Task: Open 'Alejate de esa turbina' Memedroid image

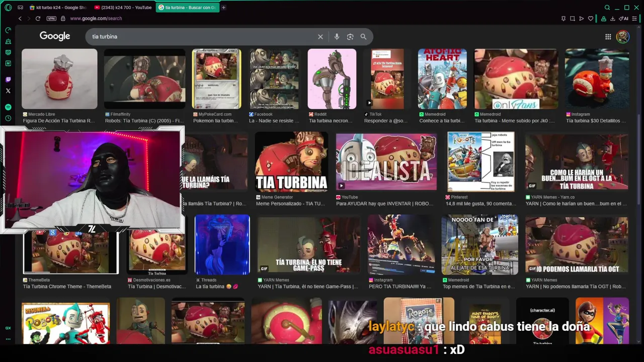Action: [479, 245]
